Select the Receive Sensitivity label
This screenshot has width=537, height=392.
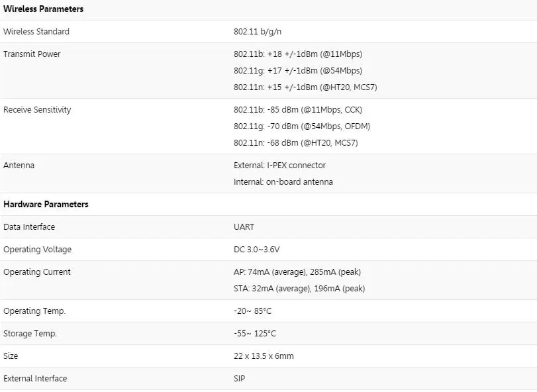37,110
